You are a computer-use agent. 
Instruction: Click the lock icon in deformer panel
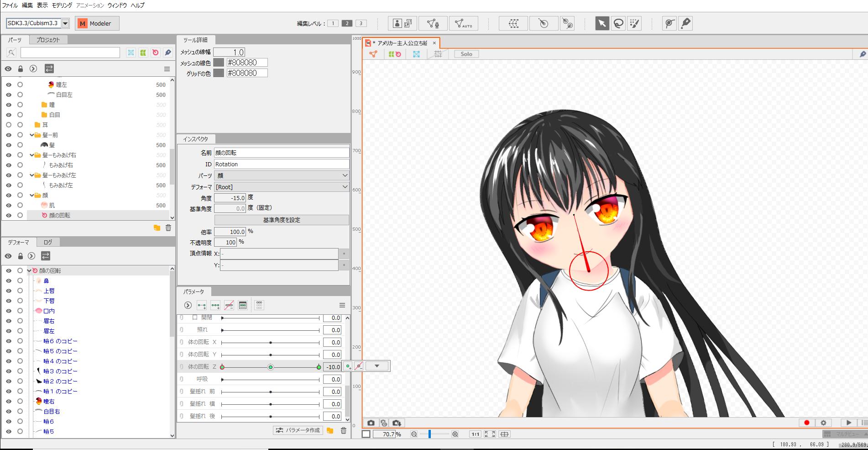point(20,256)
